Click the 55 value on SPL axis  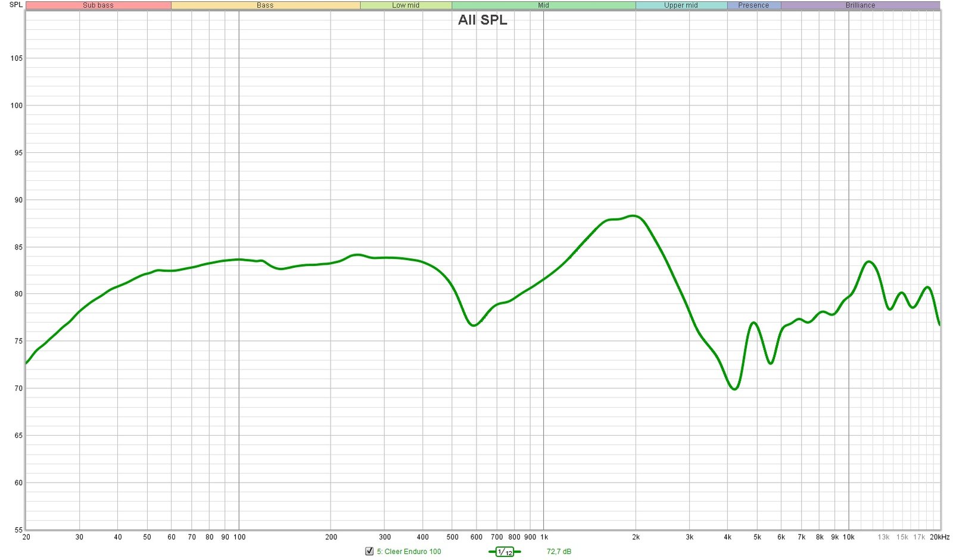[18, 530]
